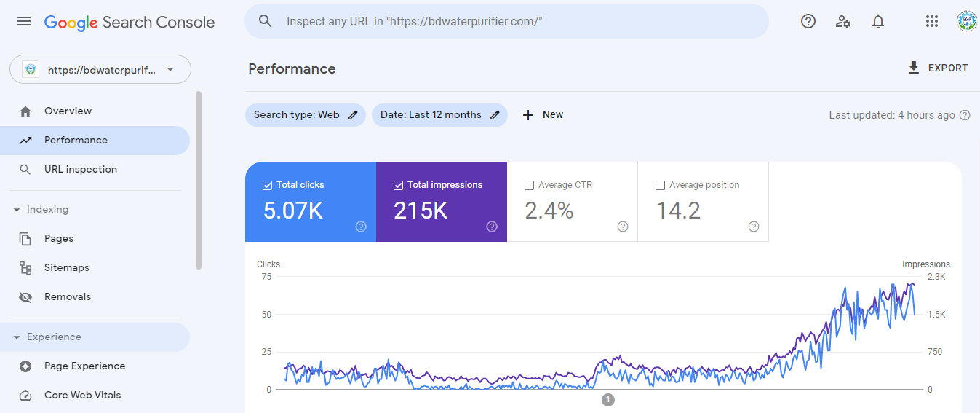Open the hamburger main menu
The width and height of the screenshot is (980, 413).
click(24, 22)
